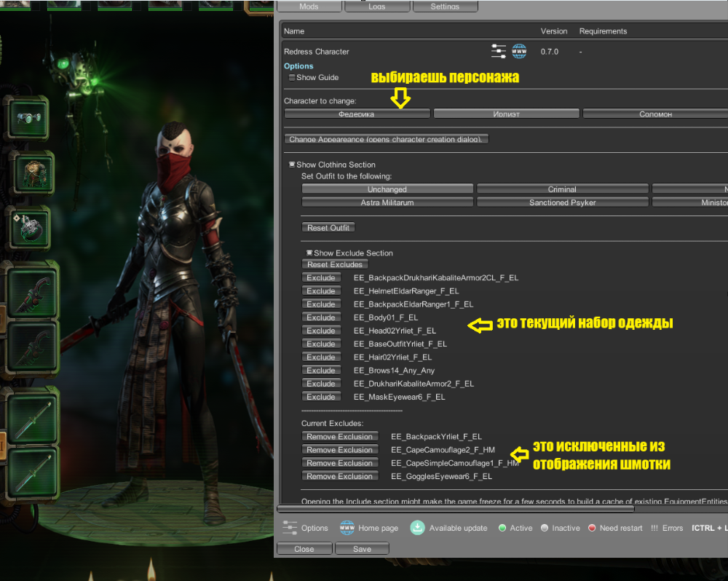Select the upper green sword weapon slot
The height and width of the screenshot is (581, 728).
33,419
